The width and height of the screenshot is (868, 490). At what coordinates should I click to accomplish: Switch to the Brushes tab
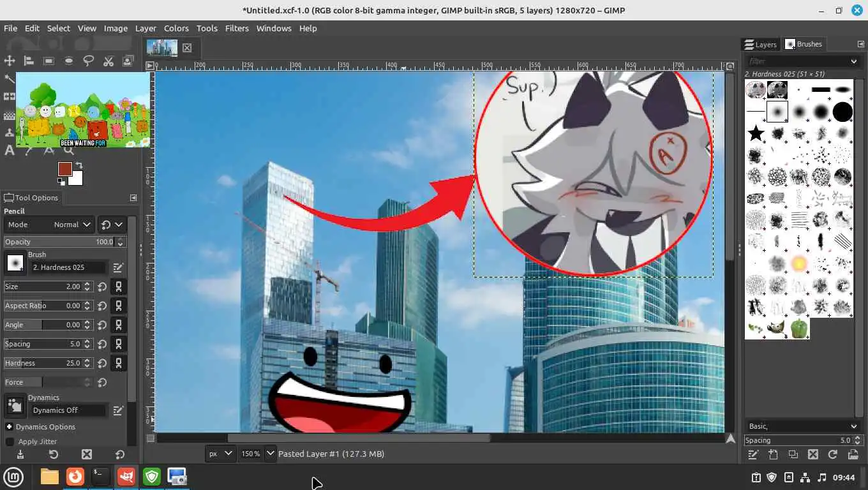[804, 44]
